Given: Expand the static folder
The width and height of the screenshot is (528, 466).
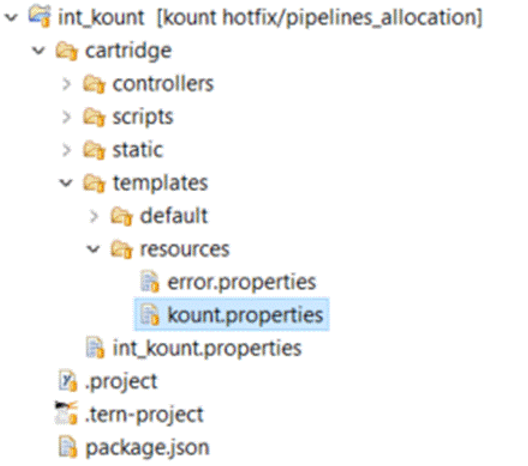Looking at the screenshot, I should tap(67, 150).
